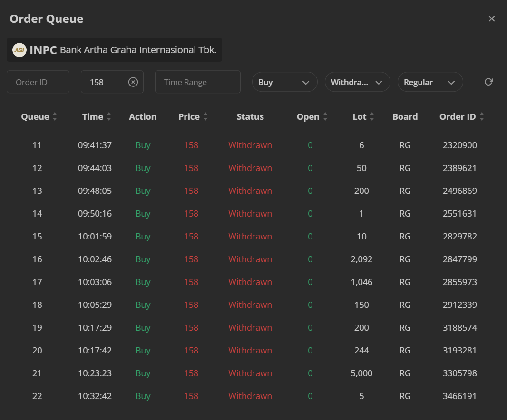Click the Status column header
507x420 pixels.
point(250,117)
